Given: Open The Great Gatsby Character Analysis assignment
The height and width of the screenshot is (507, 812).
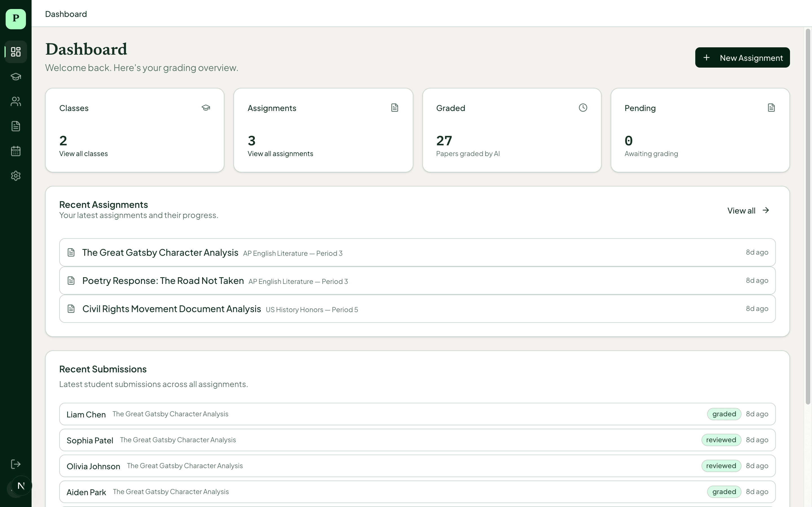Looking at the screenshot, I should tap(160, 252).
